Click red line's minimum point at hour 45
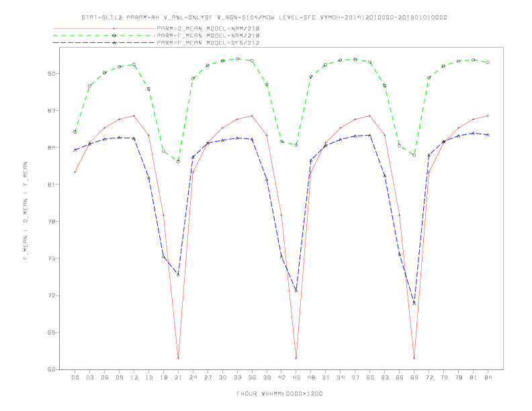The width and height of the screenshot is (532, 411). point(296,358)
